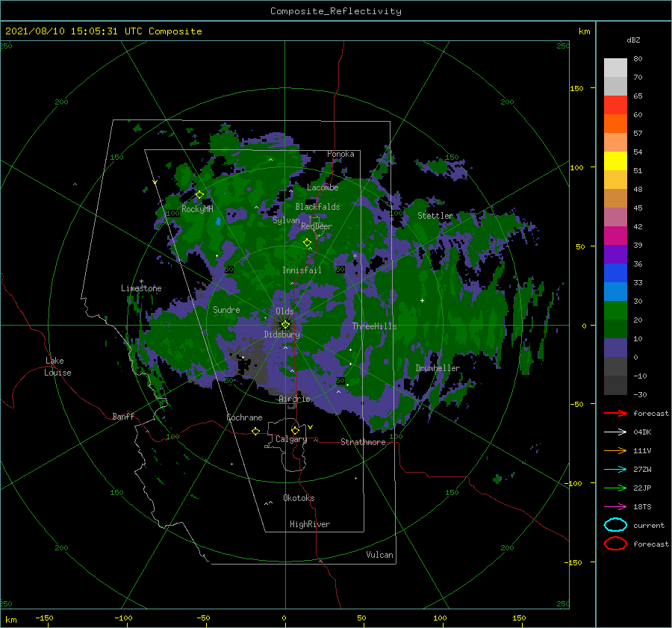Click the Calgary city label
Screen dimensions: 672x628
[x=291, y=439]
